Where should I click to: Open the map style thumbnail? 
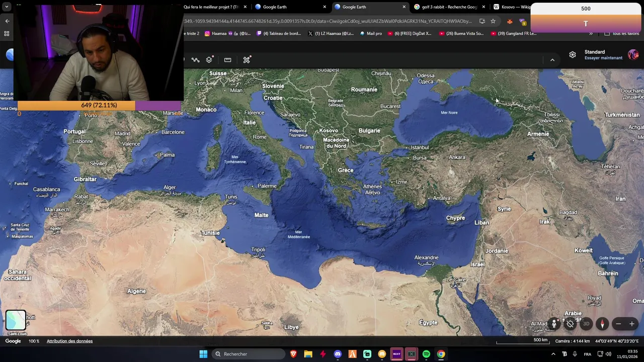click(16, 320)
